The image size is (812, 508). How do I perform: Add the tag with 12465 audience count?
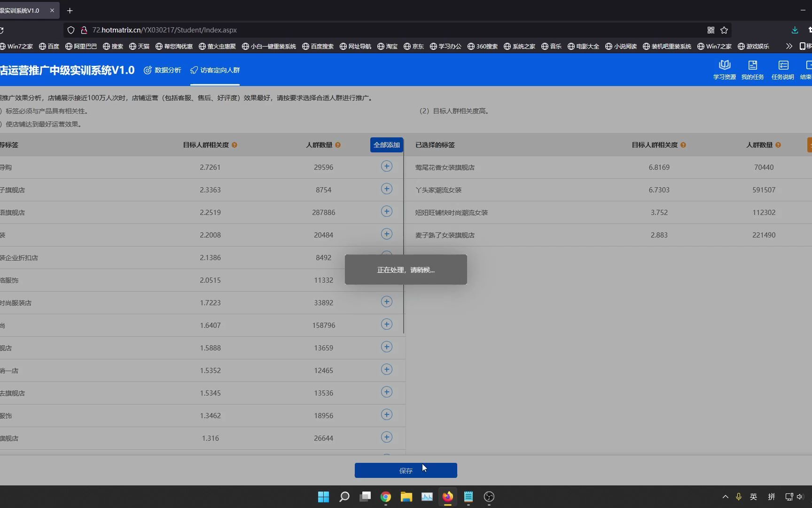click(x=386, y=370)
